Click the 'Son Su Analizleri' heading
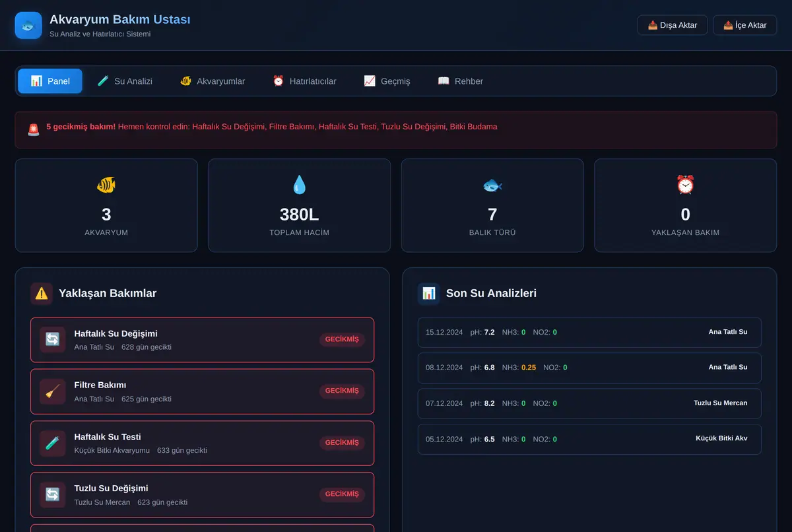The height and width of the screenshot is (532, 792). 492,294
